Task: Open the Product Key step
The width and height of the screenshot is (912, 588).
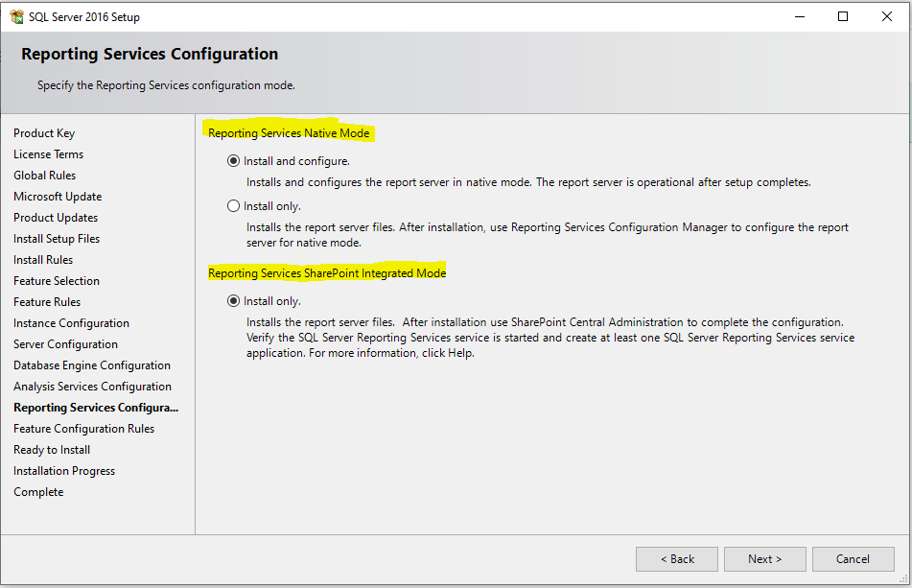Action: [44, 133]
